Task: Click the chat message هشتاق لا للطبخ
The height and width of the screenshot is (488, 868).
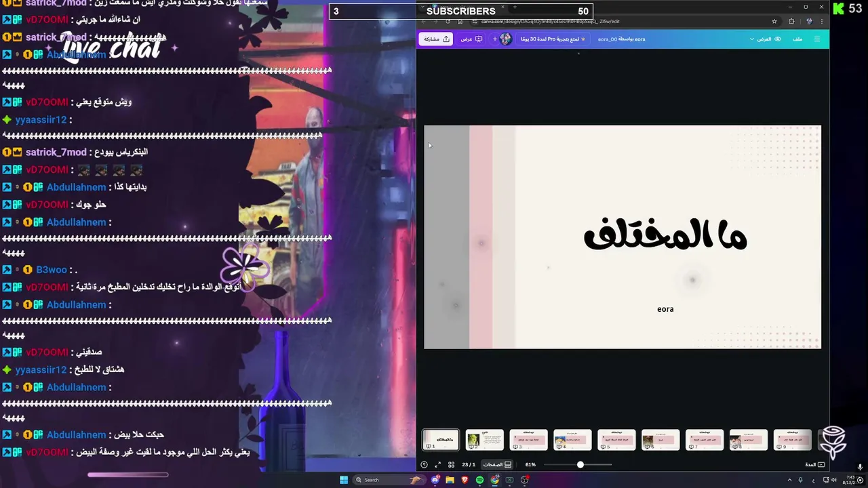Action: [100, 370]
